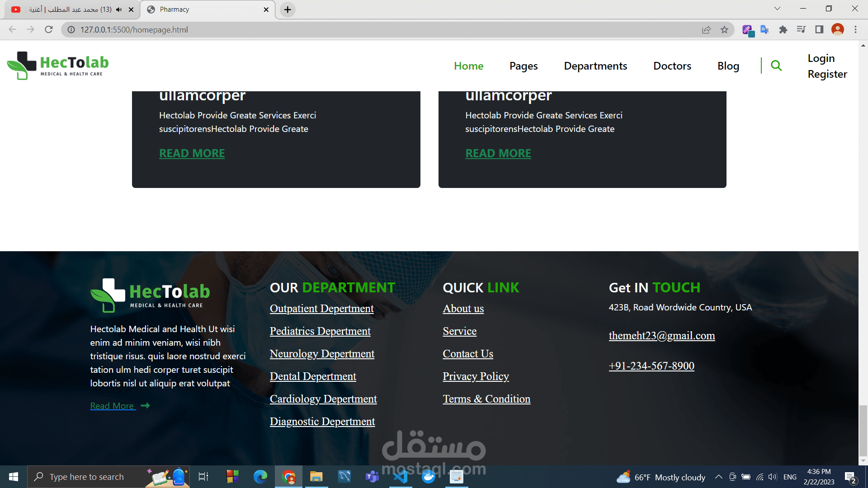Mute the YouTube tab audio icon

[x=119, y=9]
